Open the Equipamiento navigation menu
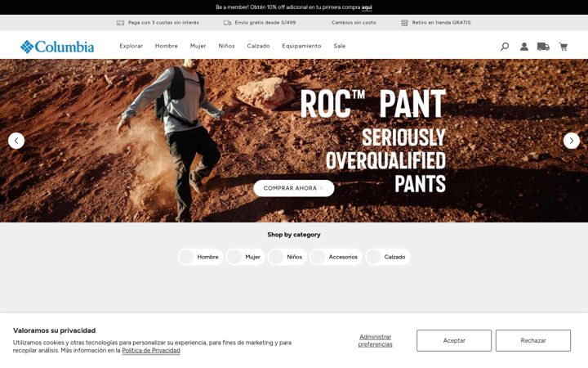Image resolution: width=588 pixels, height=368 pixels. [x=301, y=46]
